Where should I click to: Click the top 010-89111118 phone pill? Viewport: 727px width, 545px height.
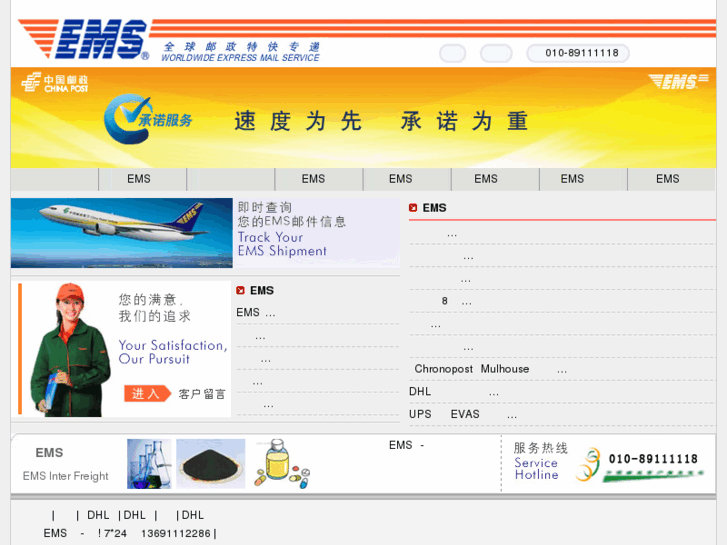(x=578, y=53)
